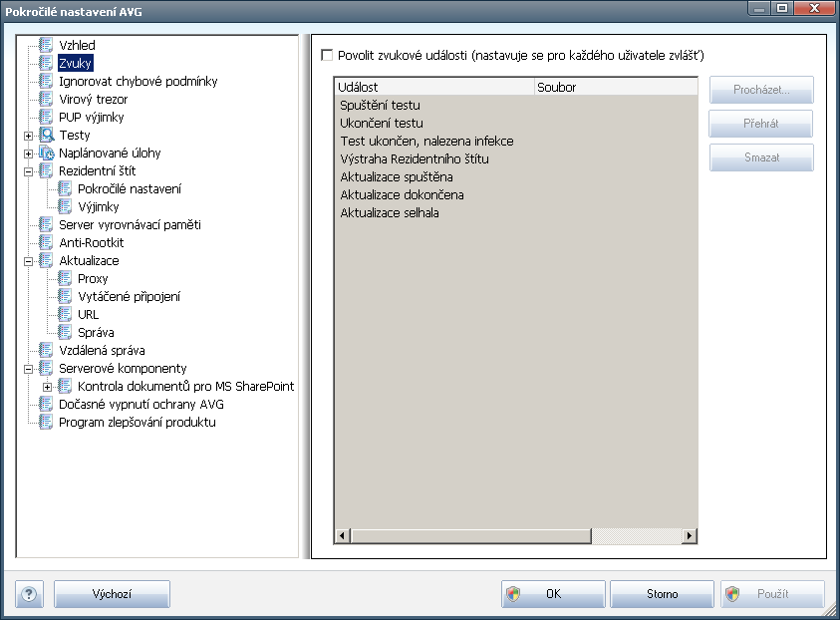Click the icon beside Anti-Rootkit

(x=47, y=243)
